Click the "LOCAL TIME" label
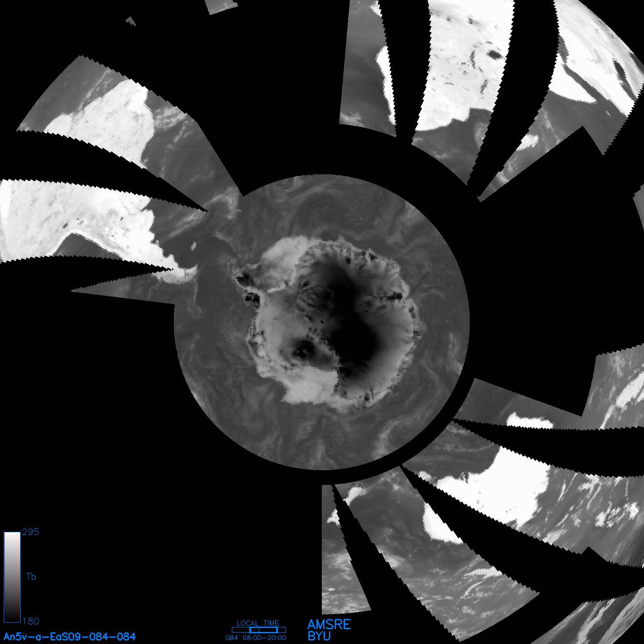The height and width of the screenshot is (644, 644). [x=258, y=623]
